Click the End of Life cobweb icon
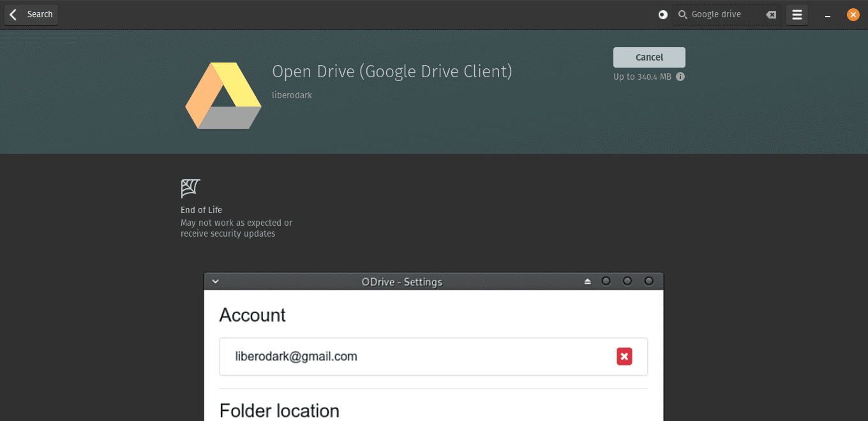Screen dimensions: 868x421 click(190, 188)
